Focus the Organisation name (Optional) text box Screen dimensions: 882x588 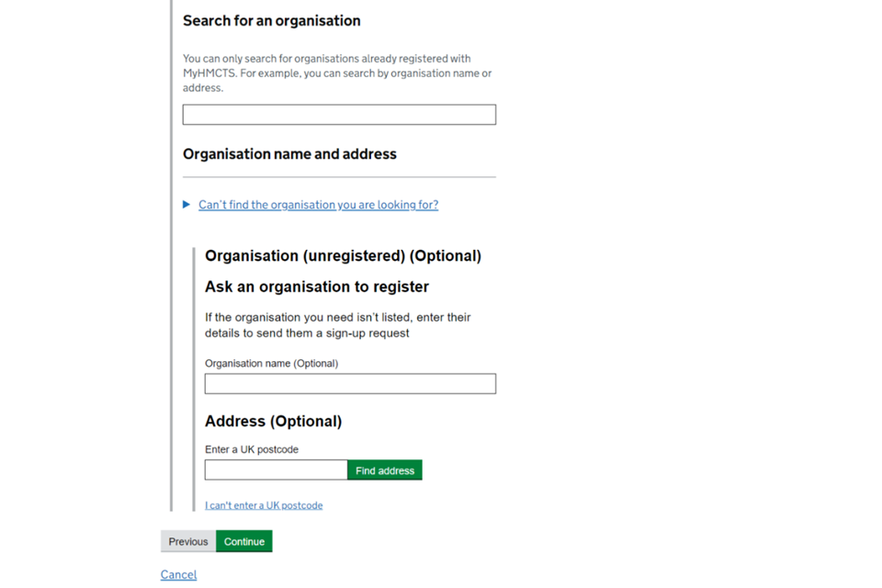pyautogui.click(x=350, y=383)
